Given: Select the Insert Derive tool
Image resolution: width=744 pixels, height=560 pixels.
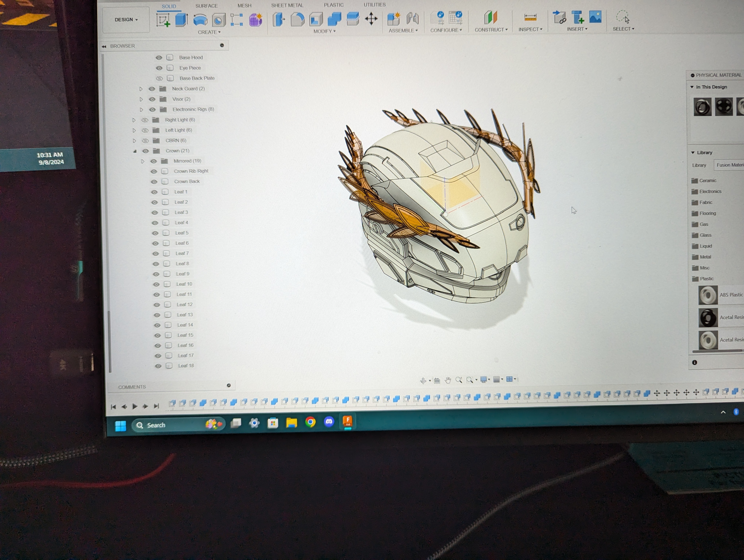Looking at the screenshot, I should pos(559,17).
